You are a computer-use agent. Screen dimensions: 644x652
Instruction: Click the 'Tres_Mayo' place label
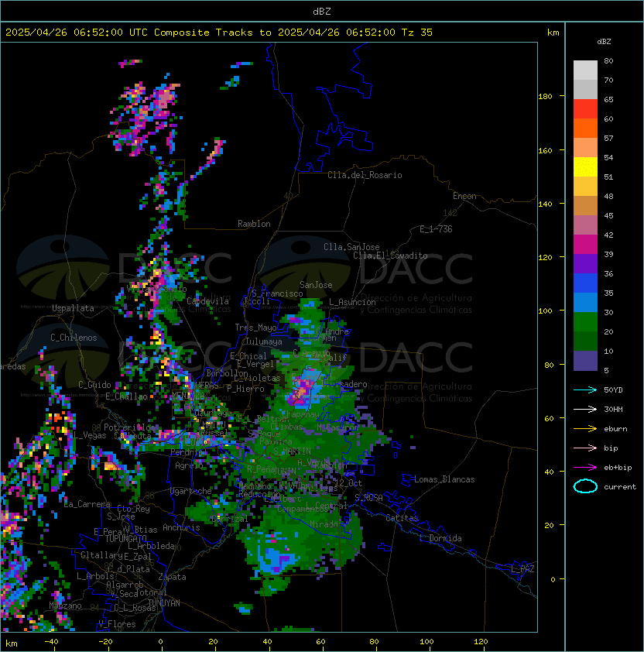[x=255, y=328]
